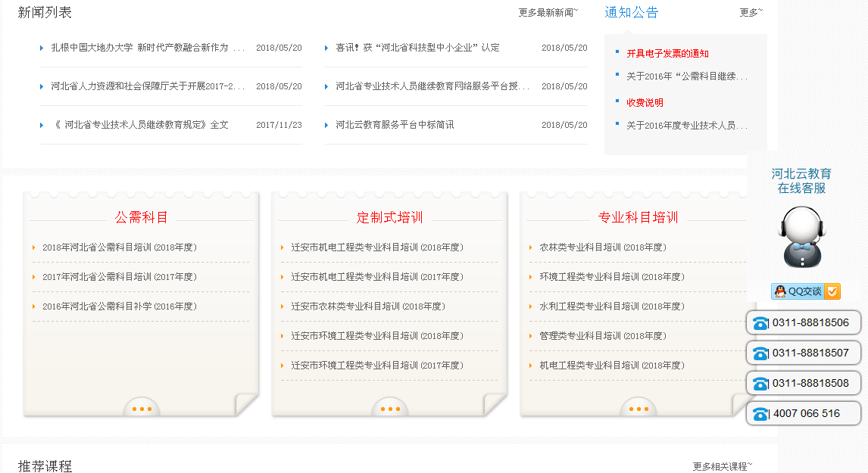868x473 pixels.
Task: Open 《河北省专业技术人员继续教育规定》全文 news
Action: pos(141,125)
